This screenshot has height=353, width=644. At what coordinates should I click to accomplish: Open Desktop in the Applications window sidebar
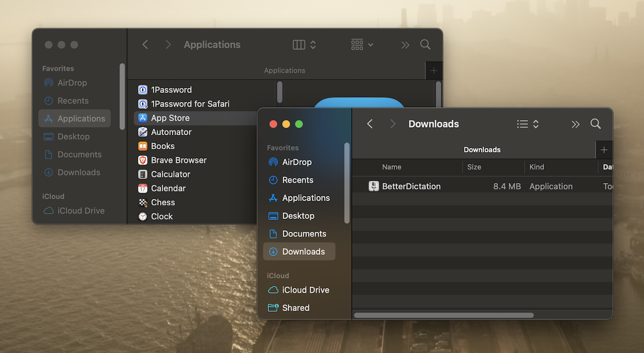click(75, 136)
